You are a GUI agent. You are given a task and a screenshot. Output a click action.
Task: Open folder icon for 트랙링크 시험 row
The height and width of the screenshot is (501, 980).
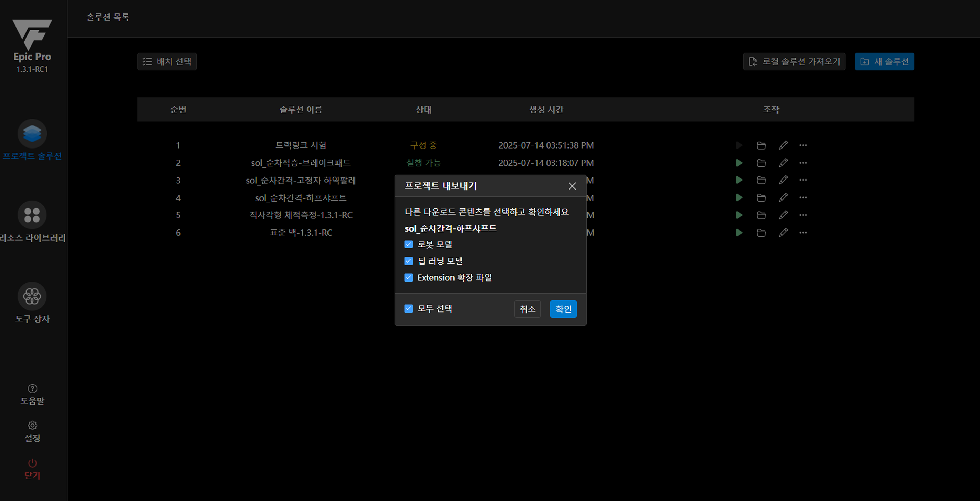click(x=761, y=145)
